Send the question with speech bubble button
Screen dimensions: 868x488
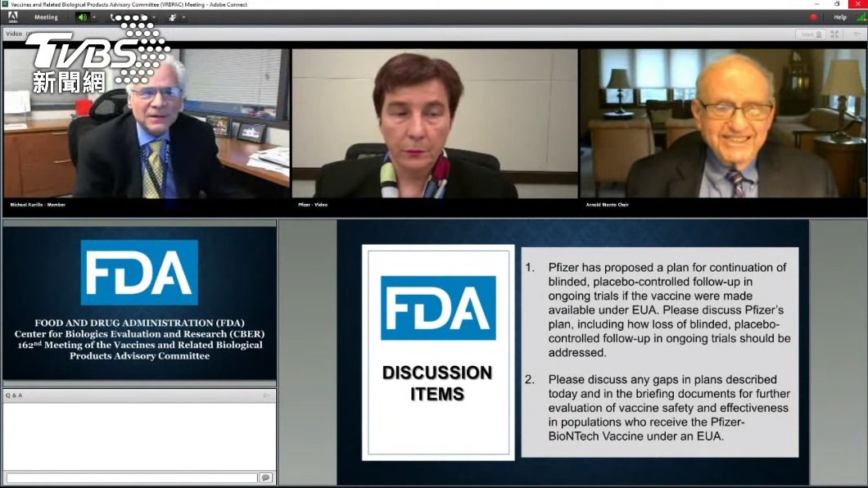coord(265,477)
